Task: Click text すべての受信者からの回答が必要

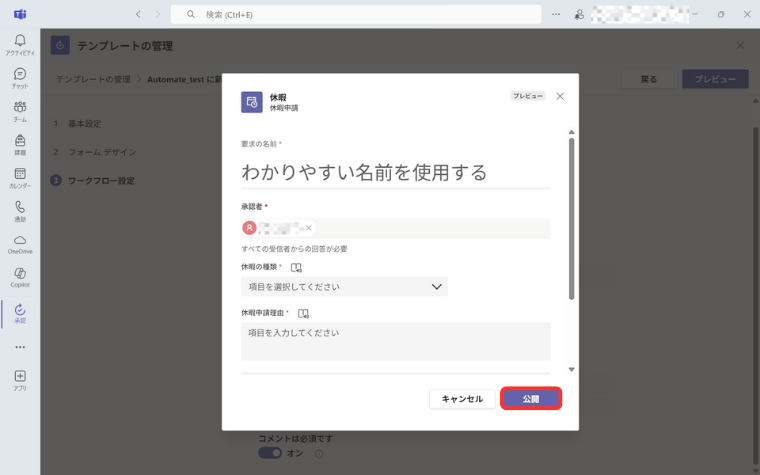Action: click(x=294, y=249)
